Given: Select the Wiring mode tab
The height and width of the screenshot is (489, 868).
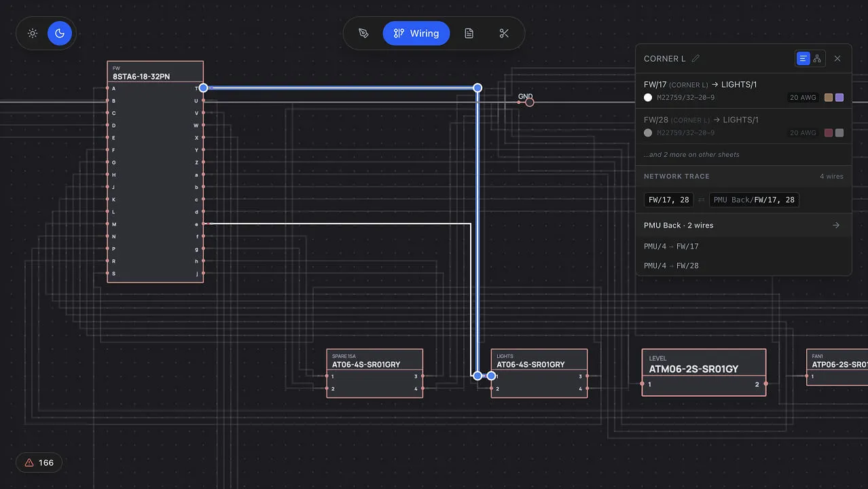Looking at the screenshot, I should coord(416,33).
